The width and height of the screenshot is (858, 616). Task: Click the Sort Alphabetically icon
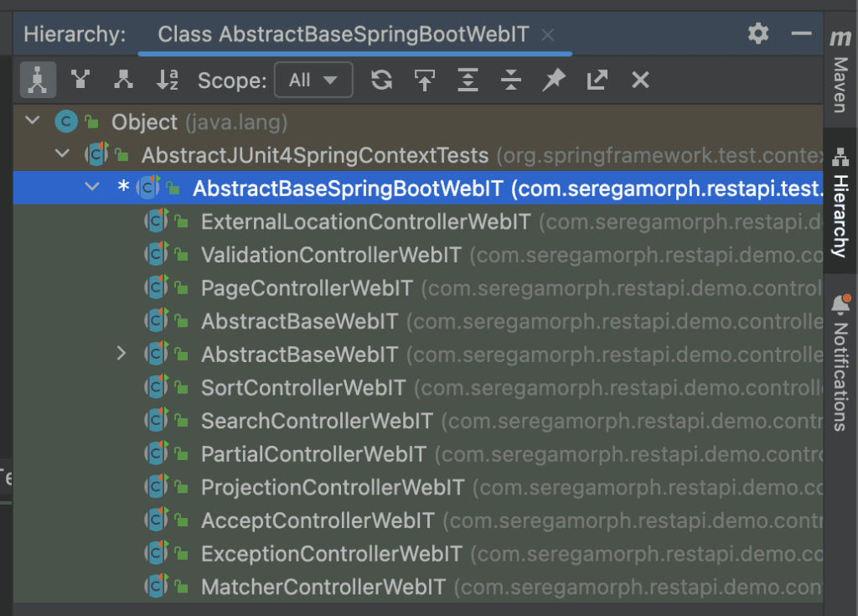[168, 80]
